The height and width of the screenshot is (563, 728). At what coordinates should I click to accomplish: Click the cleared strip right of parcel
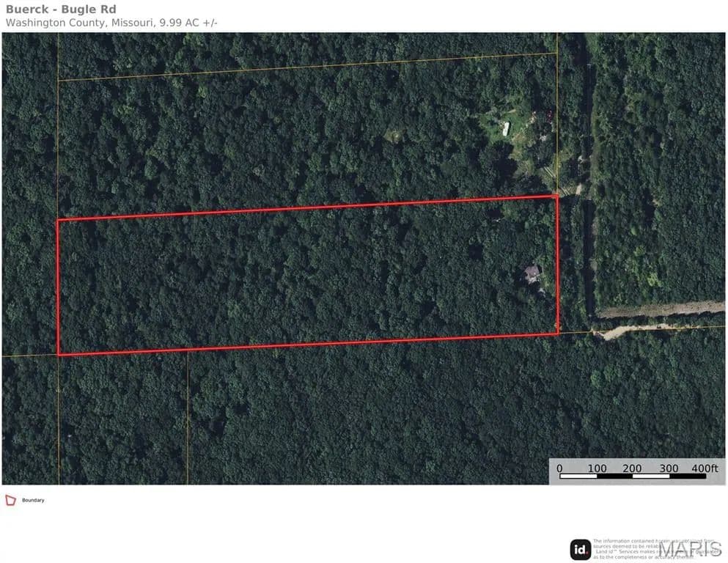click(659, 309)
